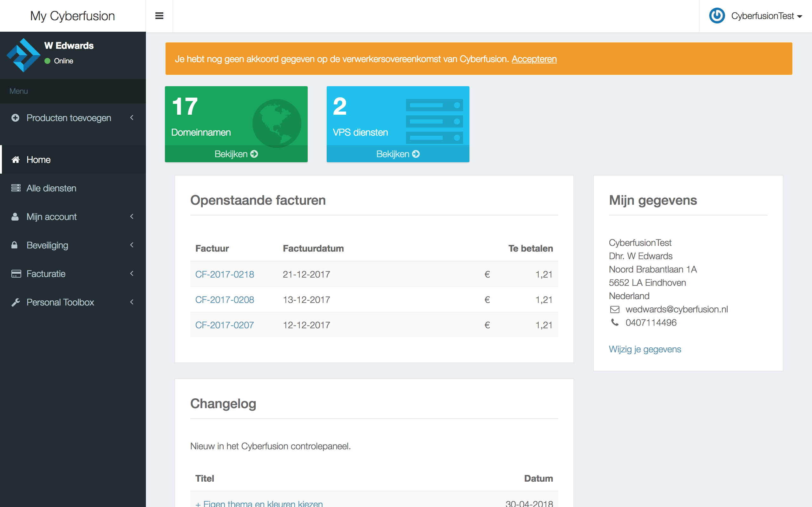This screenshot has height=507, width=812.
Task: Click the plus circle icon beside Producten toevoegen
Action: point(15,118)
